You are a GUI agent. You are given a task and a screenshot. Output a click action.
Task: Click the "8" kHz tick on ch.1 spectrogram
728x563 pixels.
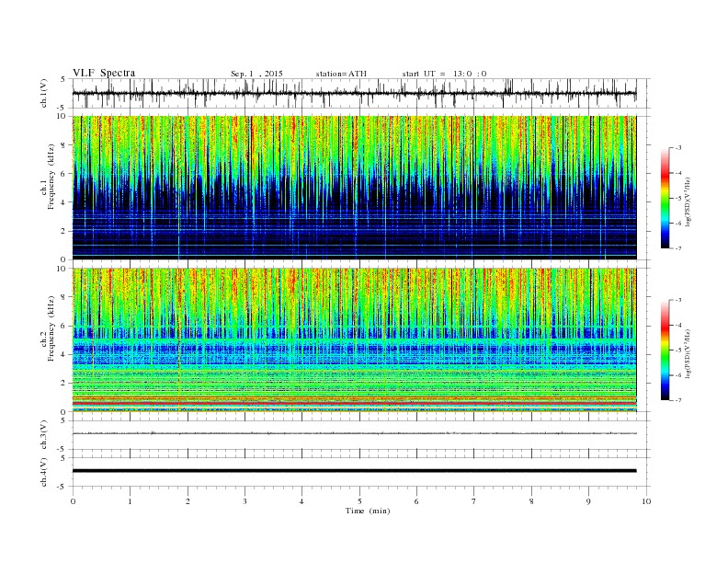63,145
